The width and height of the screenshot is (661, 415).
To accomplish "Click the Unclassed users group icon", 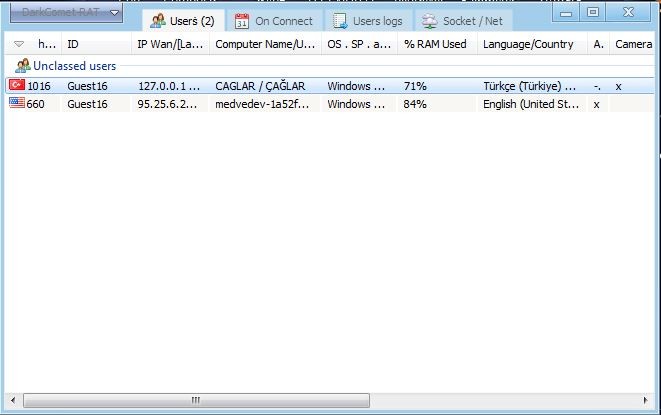I will (x=23, y=65).
